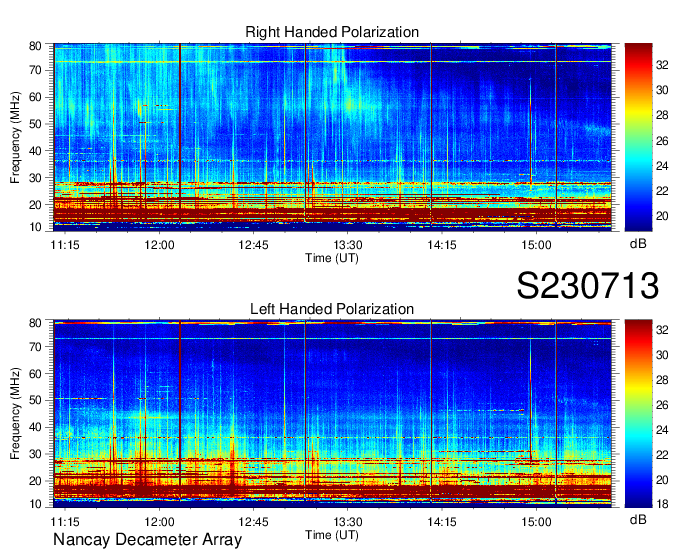Click "Frequency (MHz)" on the Left Handed plot
Screen dimensions: 680x552
pyautogui.click(x=16, y=414)
